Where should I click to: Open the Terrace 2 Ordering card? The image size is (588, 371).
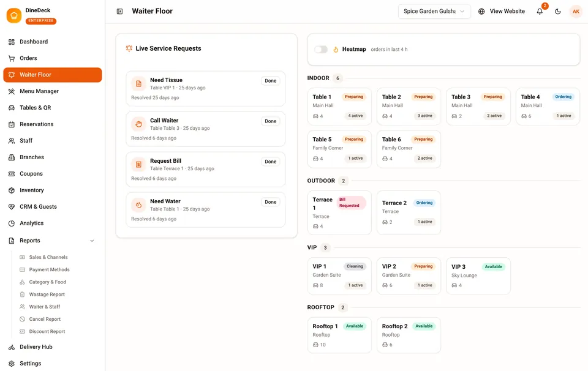409,212
